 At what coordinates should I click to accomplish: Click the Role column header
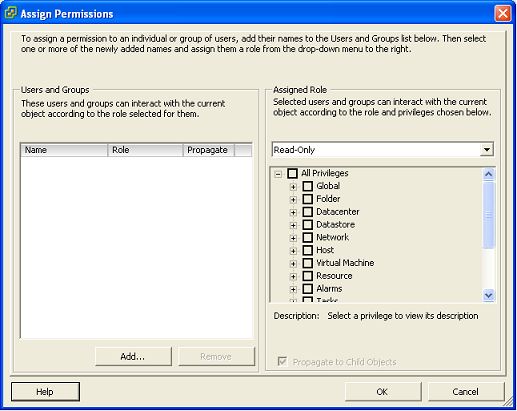click(146, 150)
